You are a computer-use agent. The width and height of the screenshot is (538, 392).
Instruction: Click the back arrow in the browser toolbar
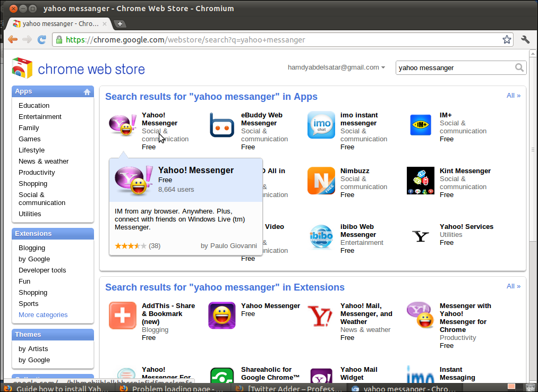click(x=13, y=39)
